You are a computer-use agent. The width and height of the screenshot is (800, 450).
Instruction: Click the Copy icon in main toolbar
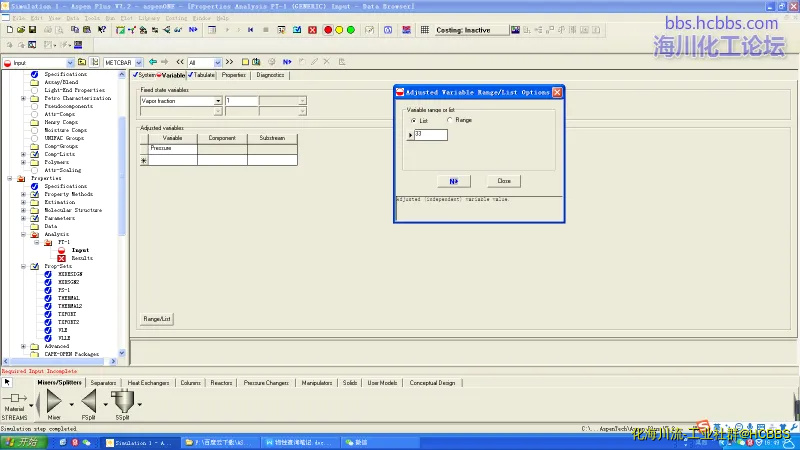point(75,30)
